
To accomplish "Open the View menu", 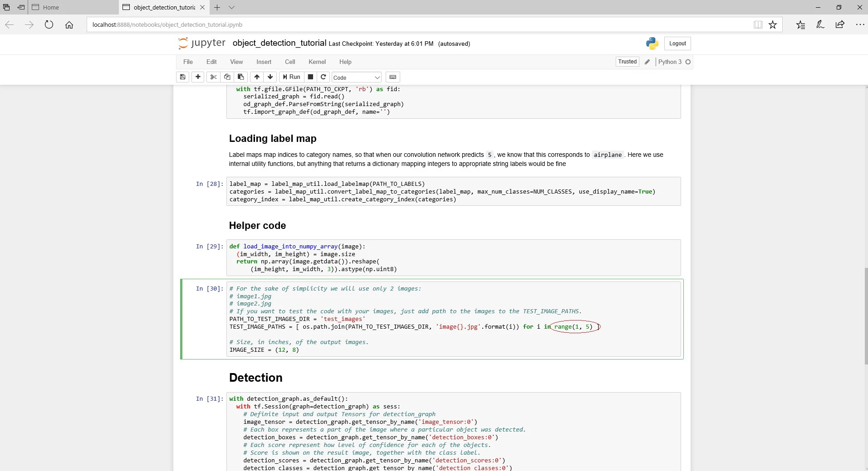I will 236,62.
